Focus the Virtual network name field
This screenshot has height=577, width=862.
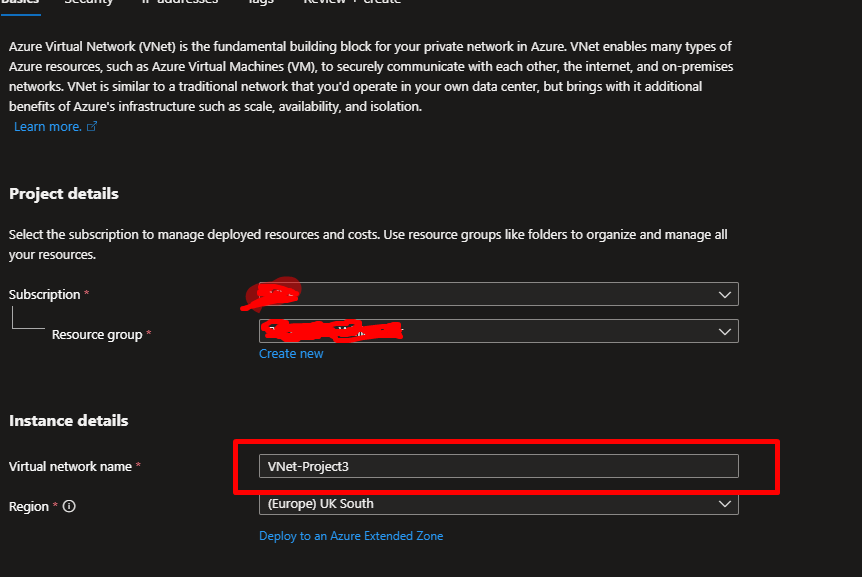tap(498, 466)
